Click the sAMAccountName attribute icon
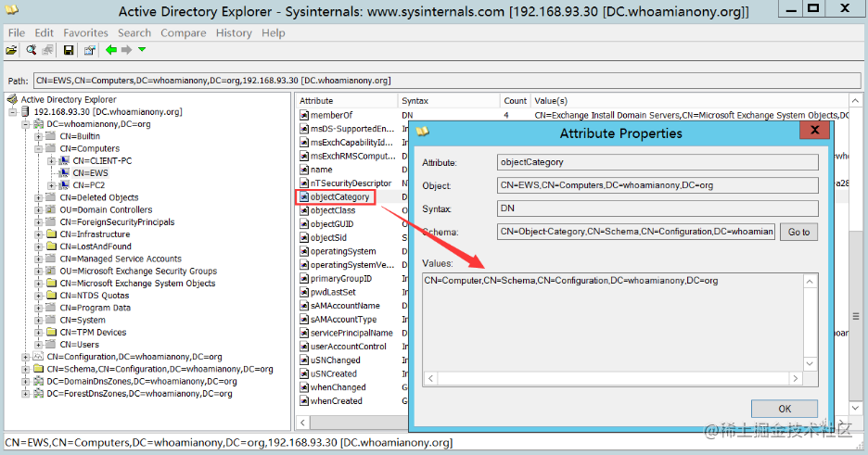 pos(304,306)
